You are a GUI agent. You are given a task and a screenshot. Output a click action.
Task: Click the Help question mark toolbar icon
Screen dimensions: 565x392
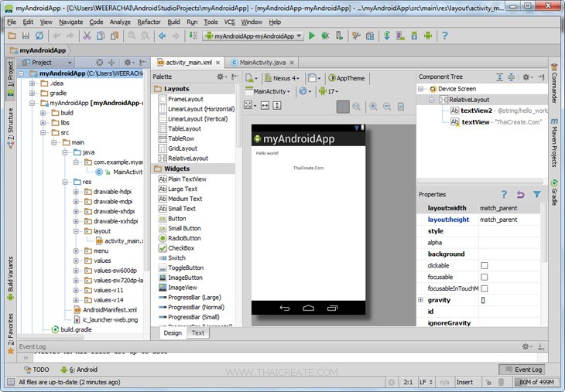click(x=445, y=36)
